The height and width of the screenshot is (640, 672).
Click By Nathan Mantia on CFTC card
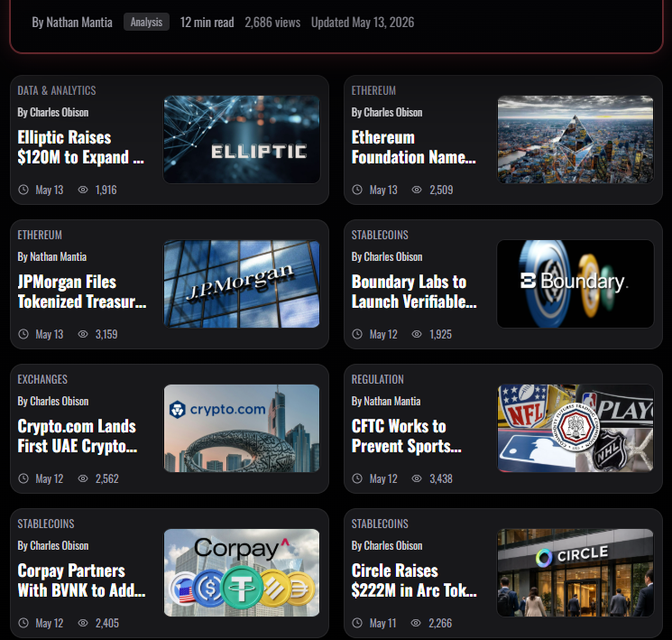pyautogui.click(x=386, y=401)
